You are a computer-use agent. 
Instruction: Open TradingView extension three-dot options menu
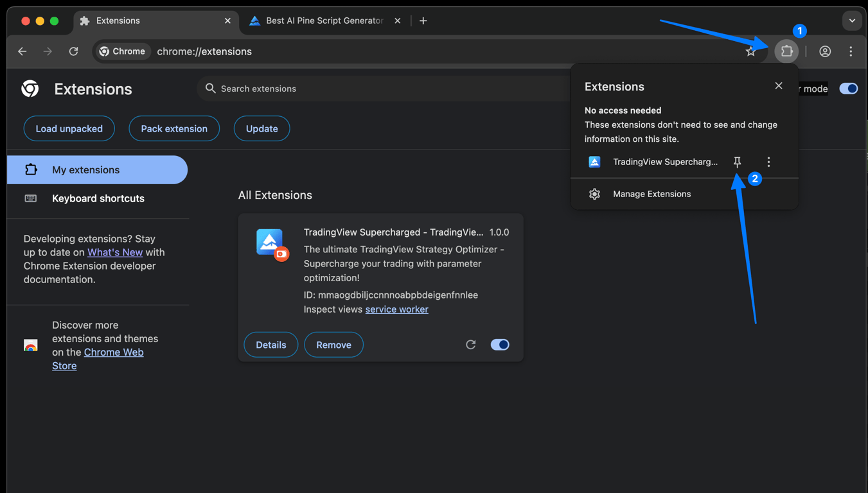pyautogui.click(x=768, y=162)
